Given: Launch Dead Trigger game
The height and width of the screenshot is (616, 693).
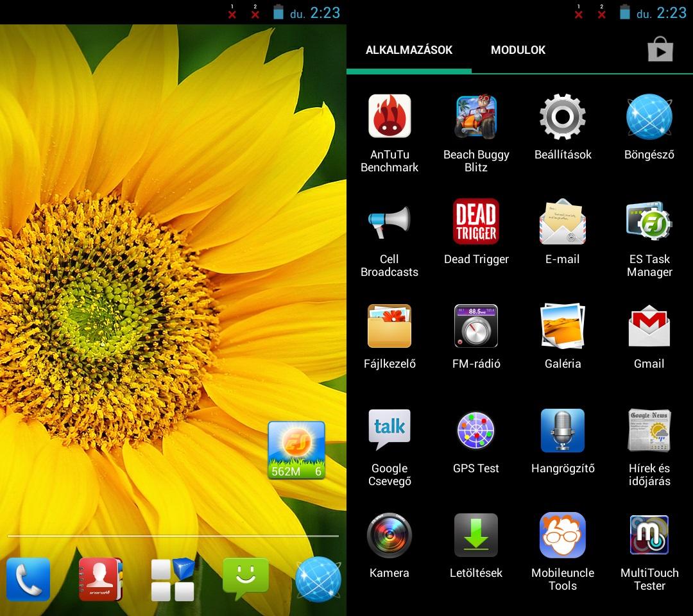Looking at the screenshot, I should (x=476, y=221).
